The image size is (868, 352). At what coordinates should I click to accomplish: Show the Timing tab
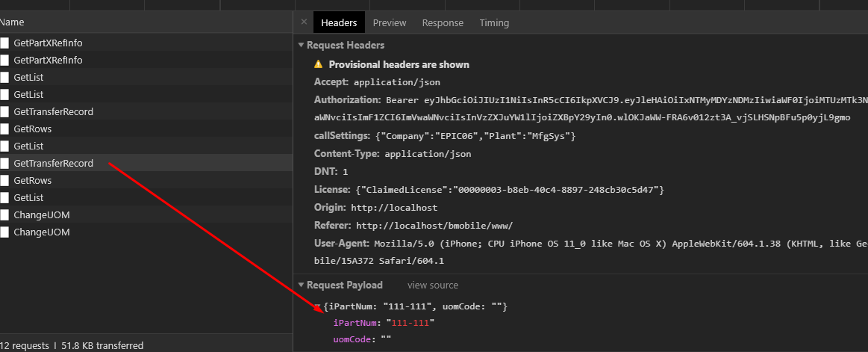coord(494,22)
